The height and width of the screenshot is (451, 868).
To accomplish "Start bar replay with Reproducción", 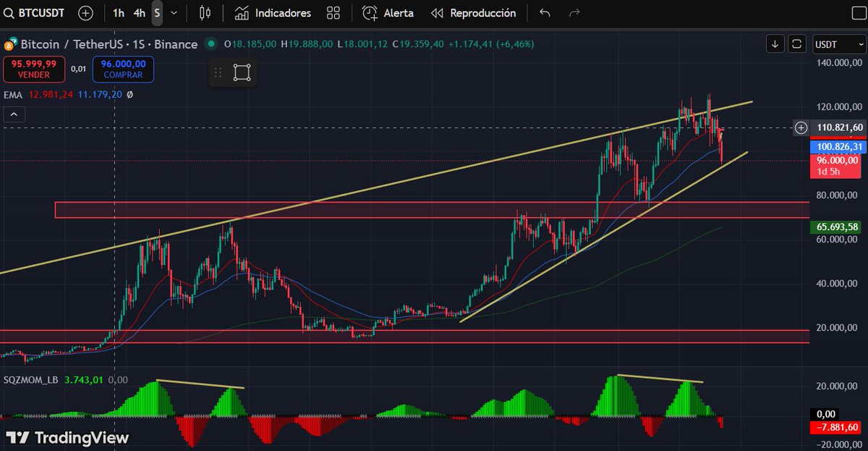I will pos(473,13).
